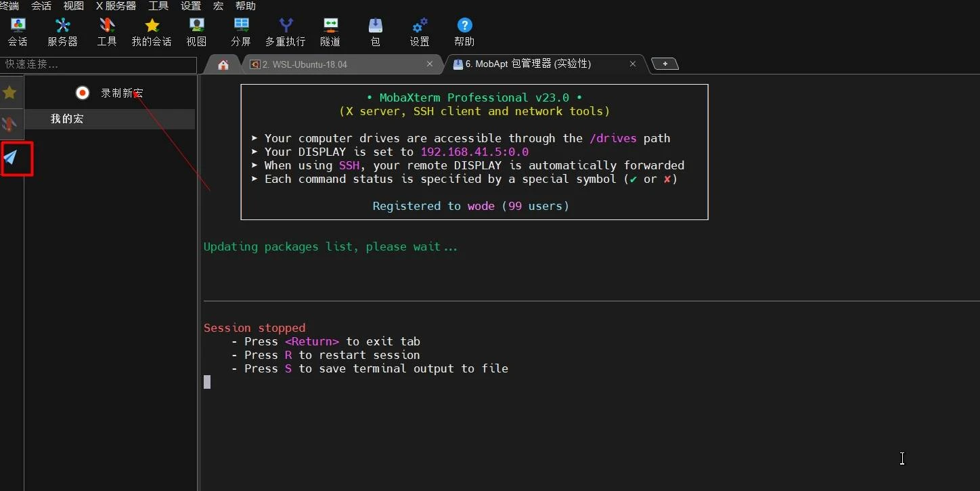Click the 服务器 (Servers) toolbar icon
Screen dimensions: 980x491
click(x=62, y=32)
